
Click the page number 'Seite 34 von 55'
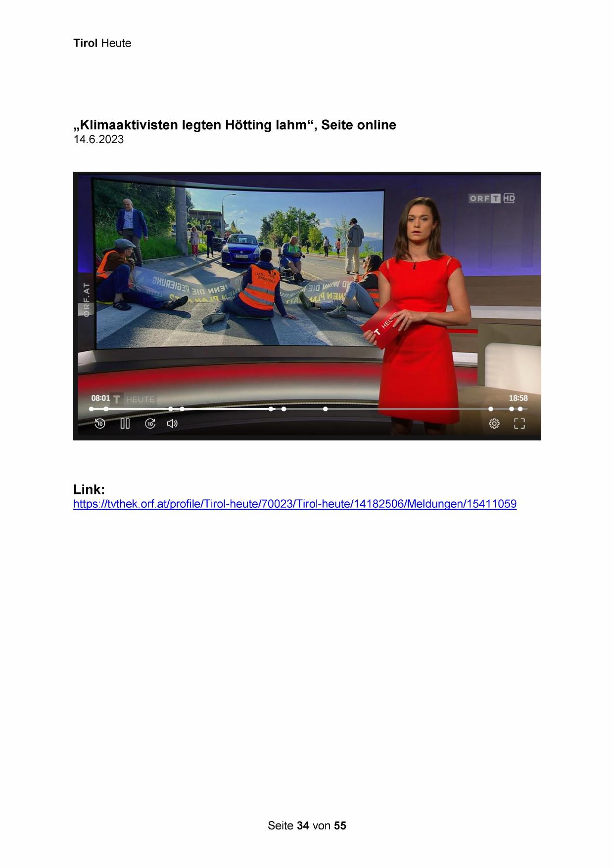coord(307,825)
